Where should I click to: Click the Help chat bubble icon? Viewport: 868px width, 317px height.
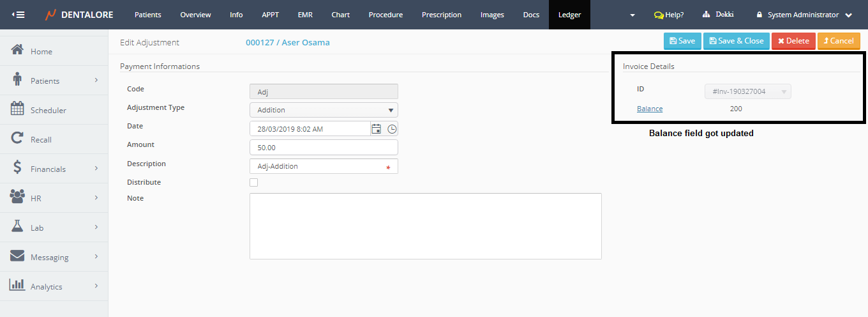659,15
